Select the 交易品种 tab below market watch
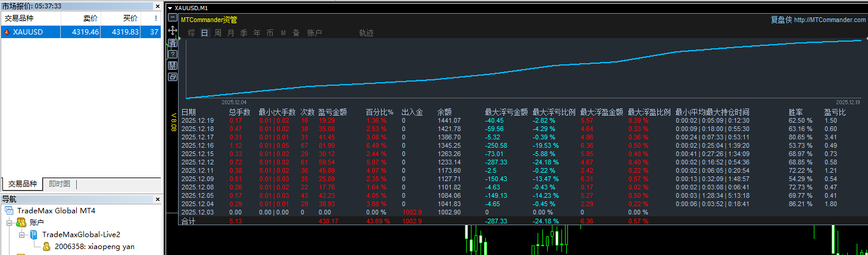Viewport: 868px width, 255px height. pyautogui.click(x=22, y=184)
